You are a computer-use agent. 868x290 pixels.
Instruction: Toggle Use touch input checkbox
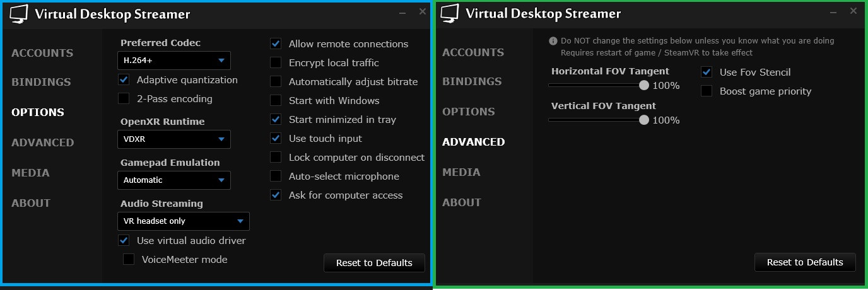pyautogui.click(x=276, y=139)
